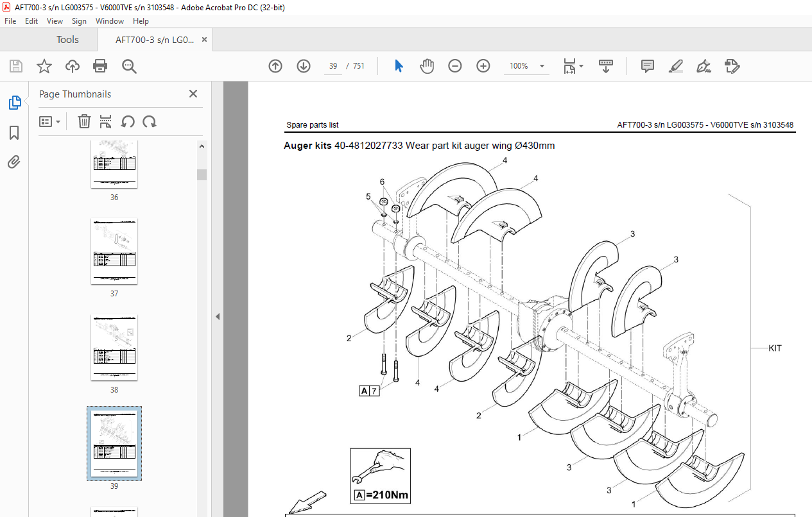Open Page Thumbnails sidebar icon

coord(14,102)
